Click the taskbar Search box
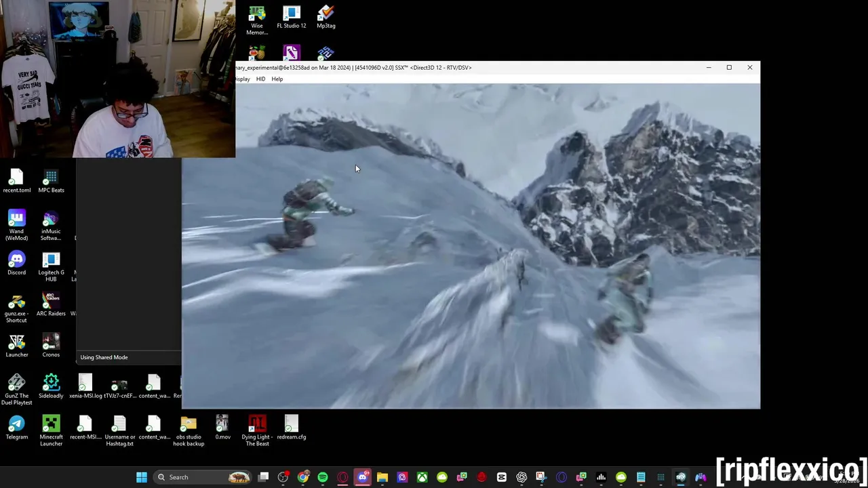Screen dimensions: 868x488 (202, 477)
